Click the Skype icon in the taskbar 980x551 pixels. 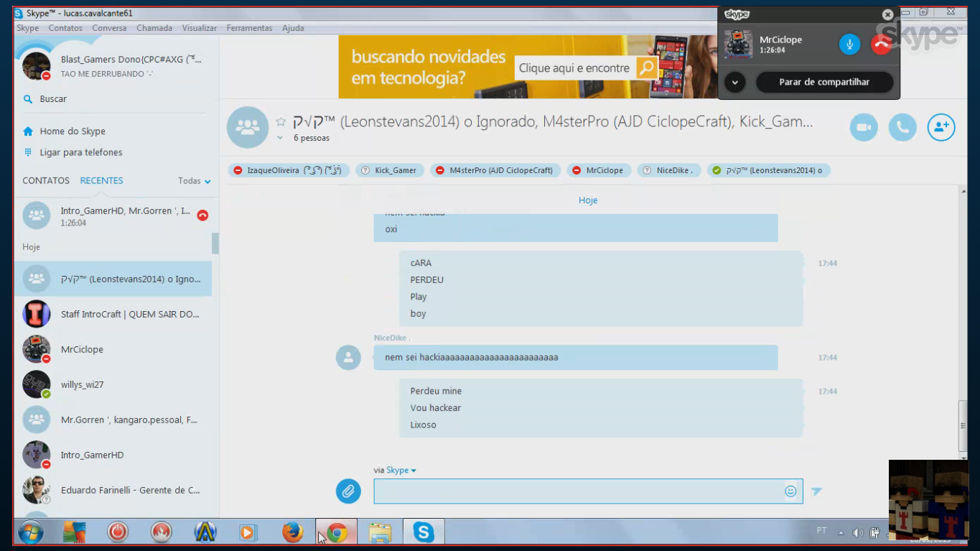[x=424, y=532]
